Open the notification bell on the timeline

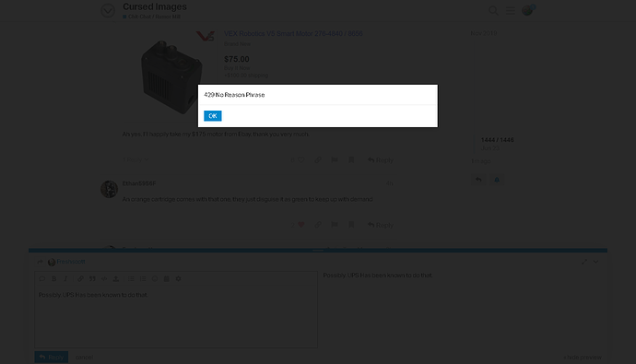497,180
